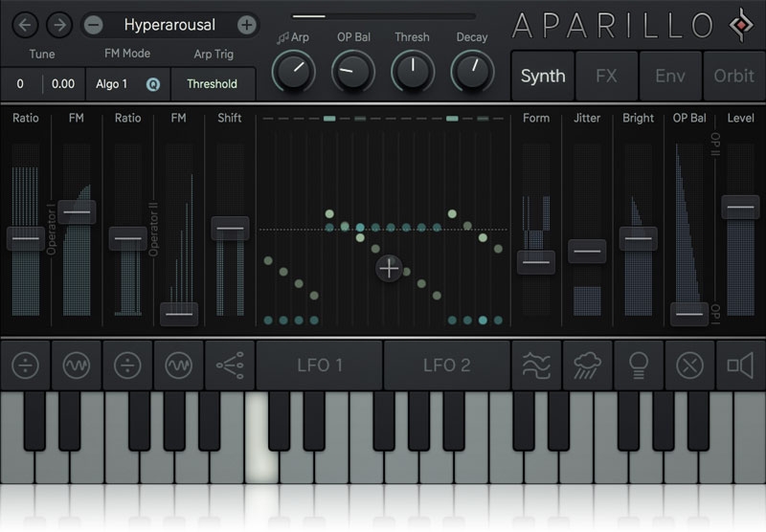This screenshot has width=766, height=532.
Task: Switch to the Orbit tab
Action: pos(733,76)
